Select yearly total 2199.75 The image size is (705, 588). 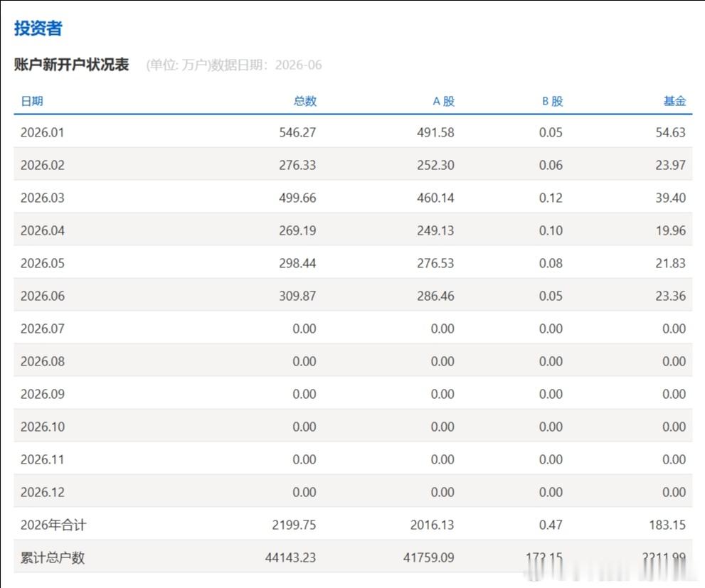tap(294, 525)
